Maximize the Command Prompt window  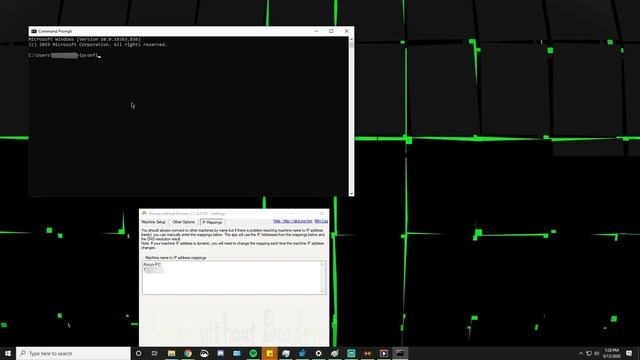tap(331, 31)
